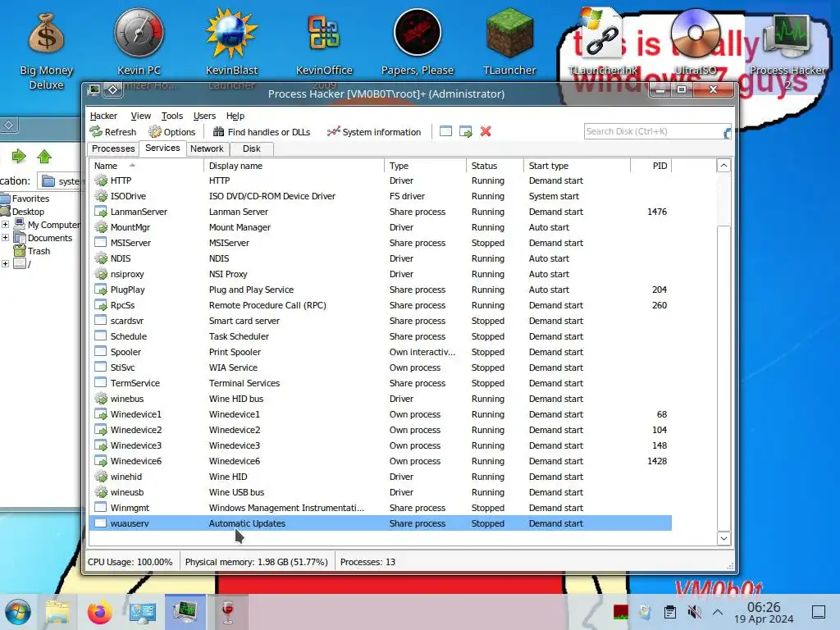
Task: Select the Services tab
Action: [x=162, y=148]
